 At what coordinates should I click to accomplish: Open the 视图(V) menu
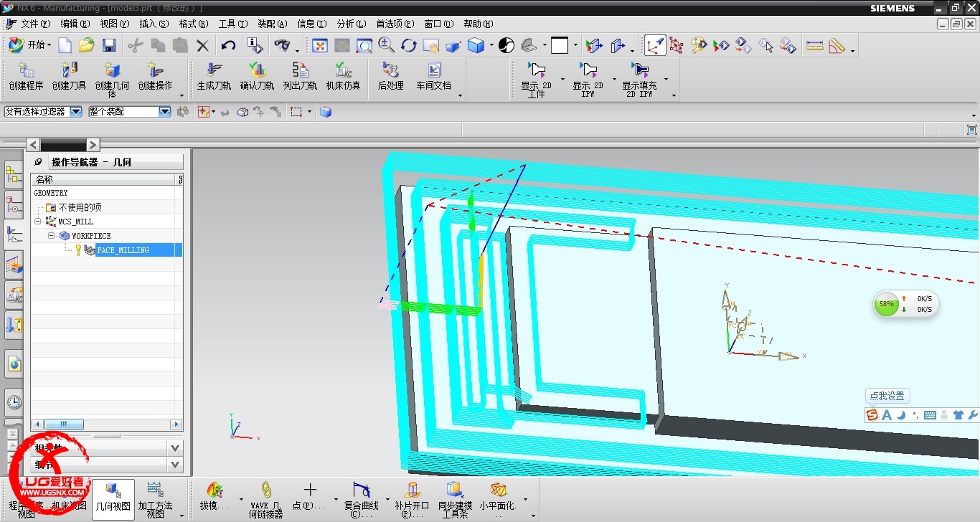click(x=115, y=24)
